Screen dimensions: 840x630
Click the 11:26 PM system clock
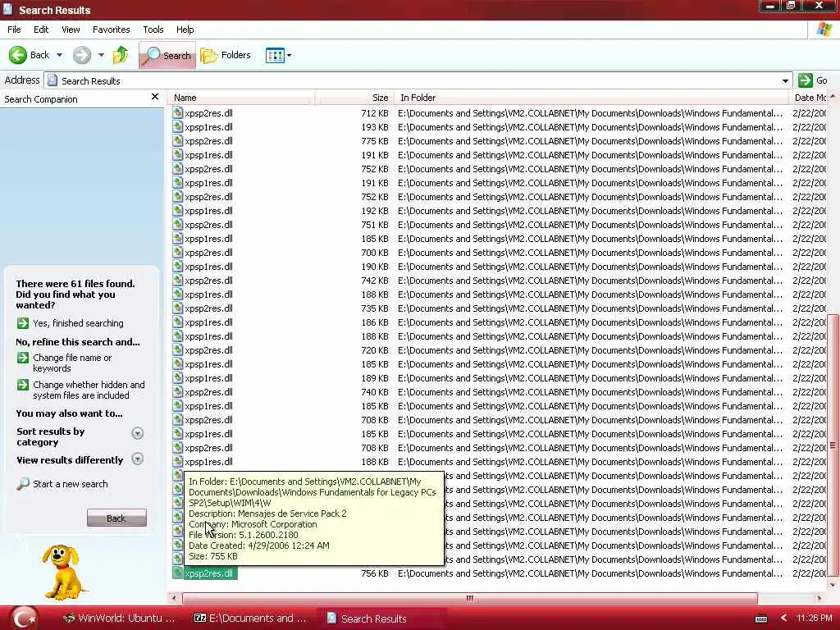(815, 619)
